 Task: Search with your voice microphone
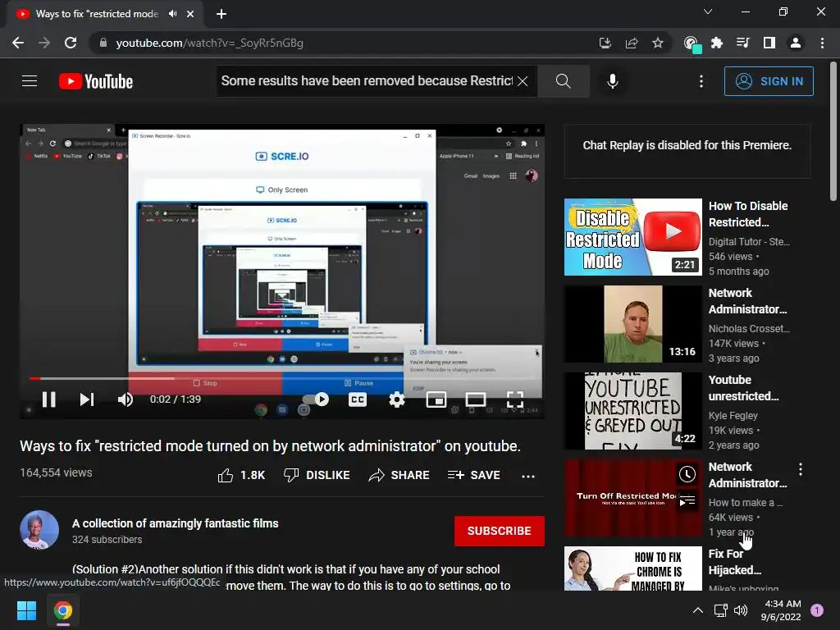[x=612, y=81]
